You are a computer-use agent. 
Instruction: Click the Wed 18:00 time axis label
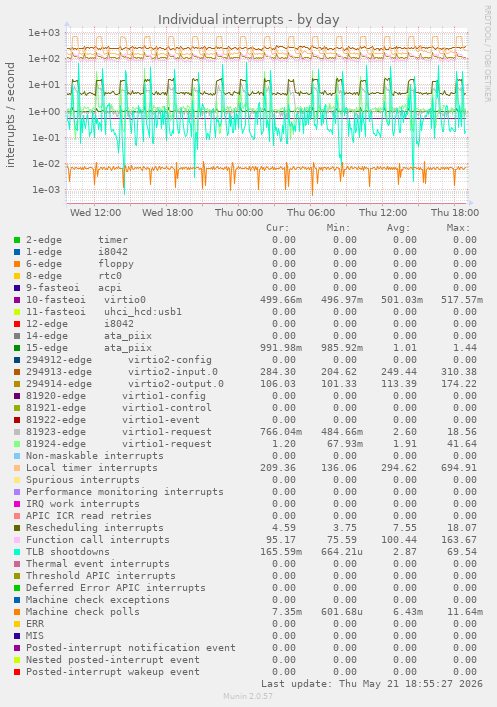tap(167, 212)
